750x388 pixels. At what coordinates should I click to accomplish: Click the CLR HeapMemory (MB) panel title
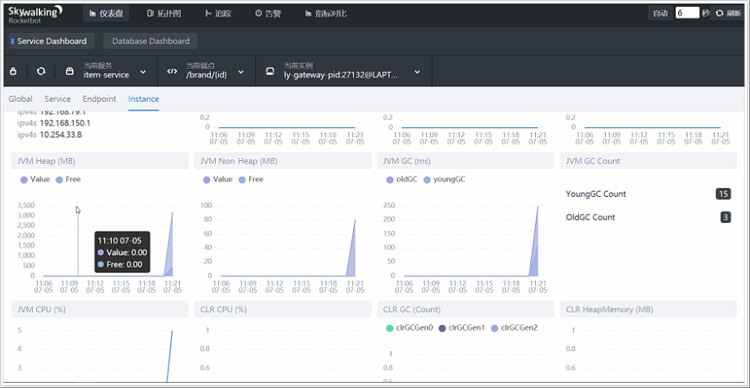[x=609, y=310]
